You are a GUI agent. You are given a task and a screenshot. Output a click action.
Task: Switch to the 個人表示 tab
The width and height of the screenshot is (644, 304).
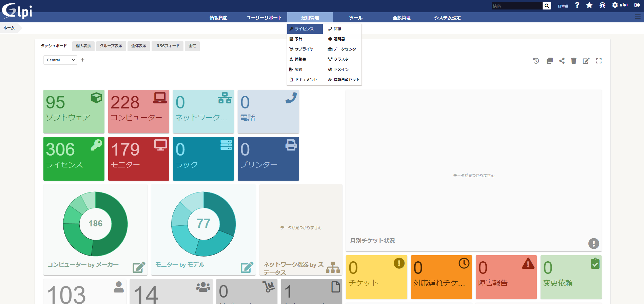[83, 46]
